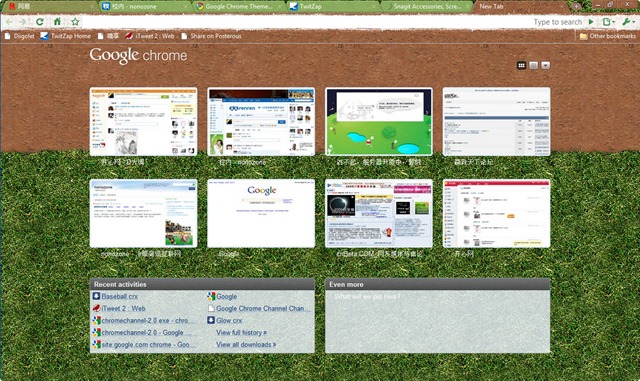This screenshot has height=381, width=640.
Task: Open the Chinese-named bookmark before iTweet 2
Action: (x=109, y=36)
